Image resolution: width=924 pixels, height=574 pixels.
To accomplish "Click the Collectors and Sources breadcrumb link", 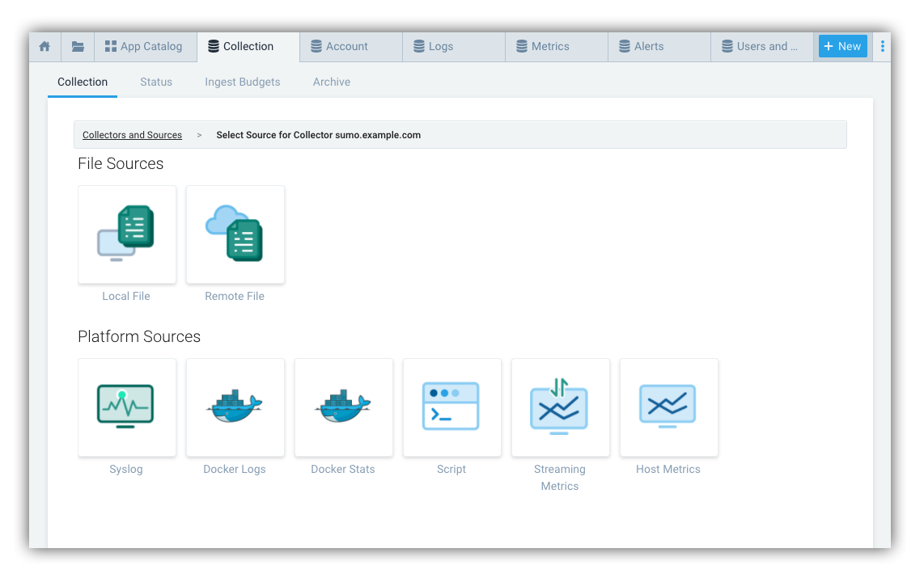I will (x=132, y=135).
